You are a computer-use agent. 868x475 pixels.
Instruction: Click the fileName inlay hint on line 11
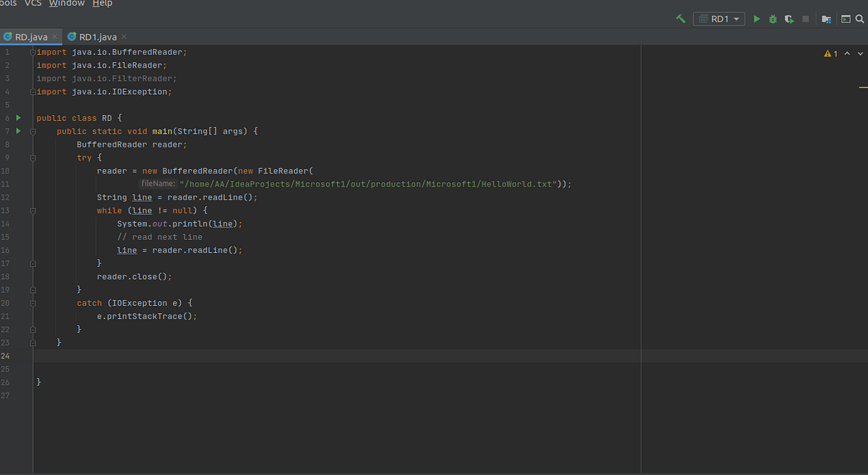(158, 183)
